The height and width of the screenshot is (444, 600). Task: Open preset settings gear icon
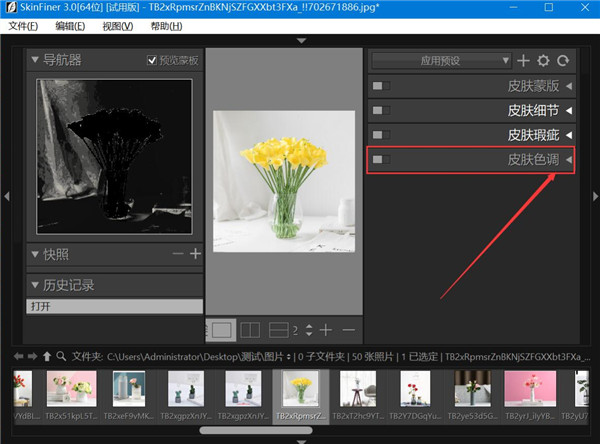544,61
